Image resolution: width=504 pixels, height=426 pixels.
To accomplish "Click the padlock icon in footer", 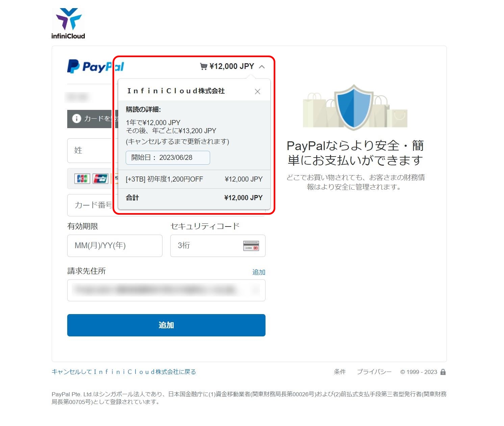I will [443, 372].
